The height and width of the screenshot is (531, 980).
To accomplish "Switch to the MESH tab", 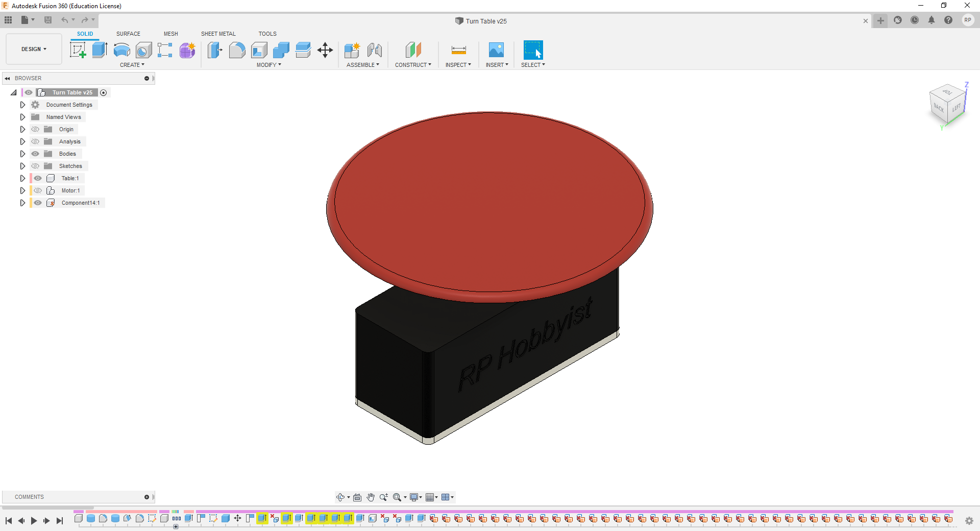I will [171, 34].
